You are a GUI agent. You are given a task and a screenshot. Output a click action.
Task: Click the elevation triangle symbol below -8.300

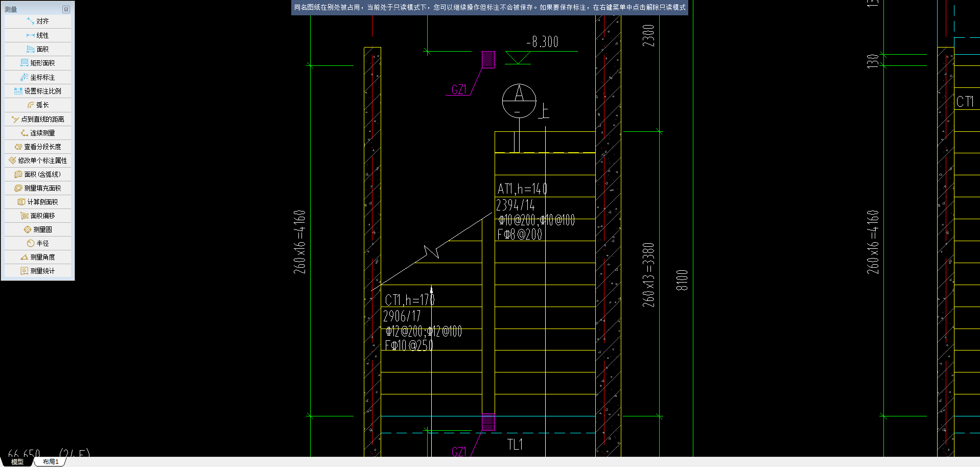[518, 58]
